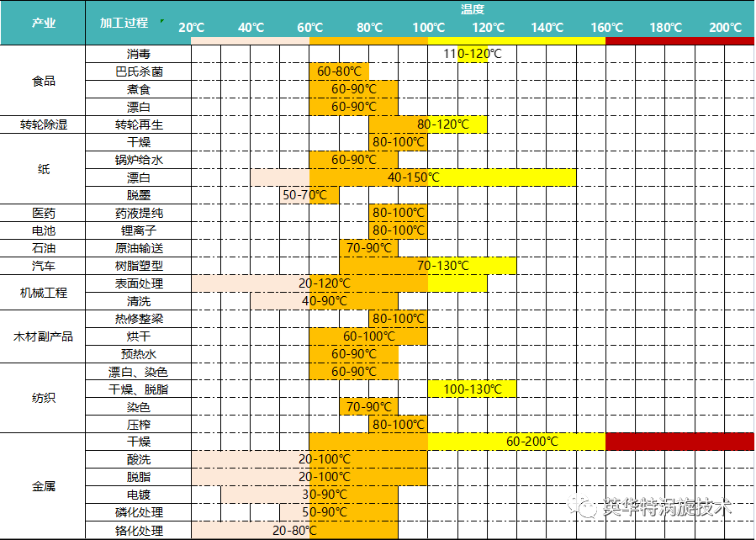Click the 酸洗 process cell
The image size is (756, 540).
(x=139, y=459)
